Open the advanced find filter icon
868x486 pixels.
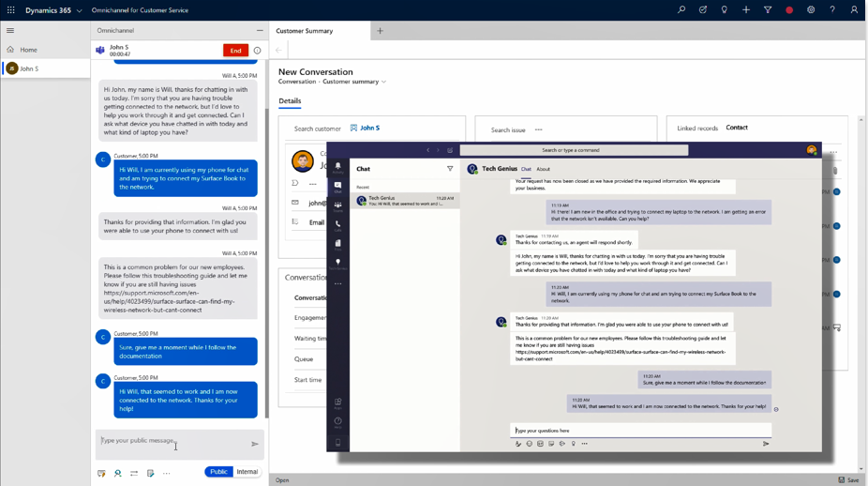tap(768, 10)
